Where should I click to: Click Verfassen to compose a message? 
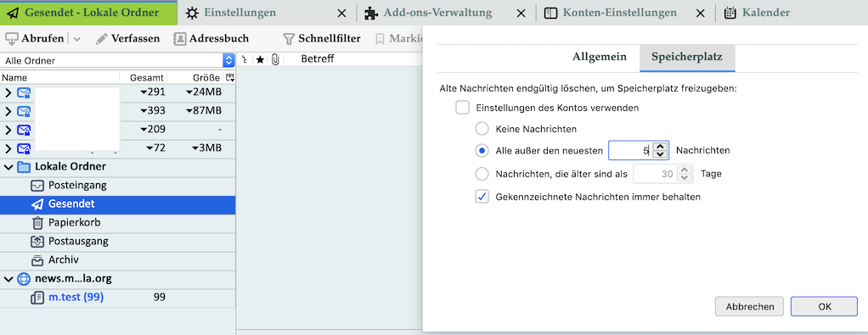127,39
